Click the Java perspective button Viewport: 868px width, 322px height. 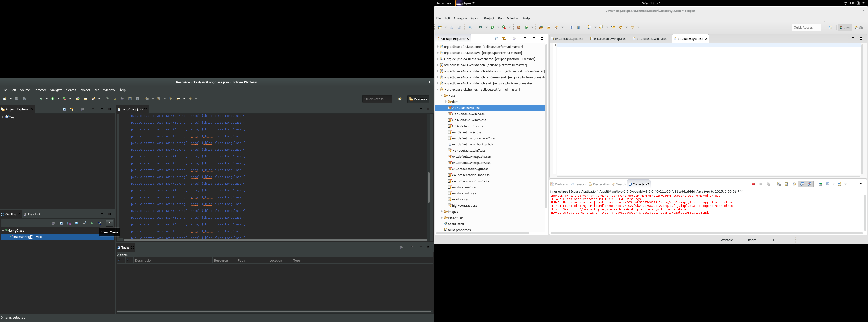845,28
